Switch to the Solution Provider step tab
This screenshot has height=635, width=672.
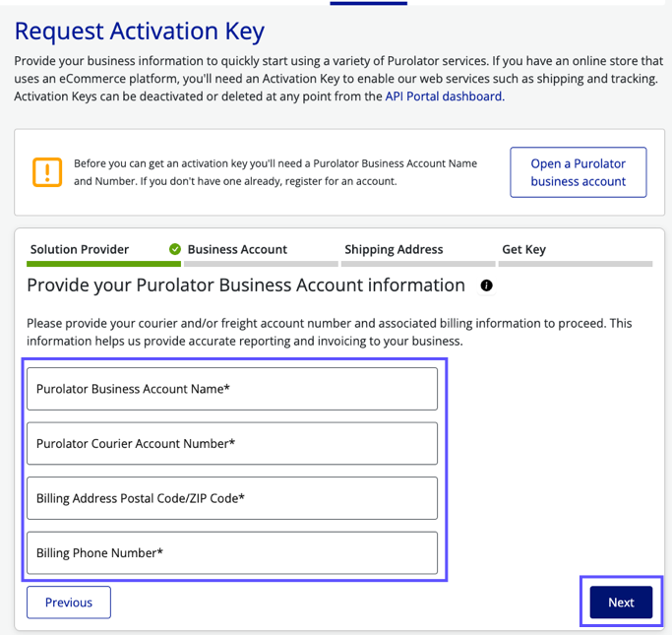point(80,249)
